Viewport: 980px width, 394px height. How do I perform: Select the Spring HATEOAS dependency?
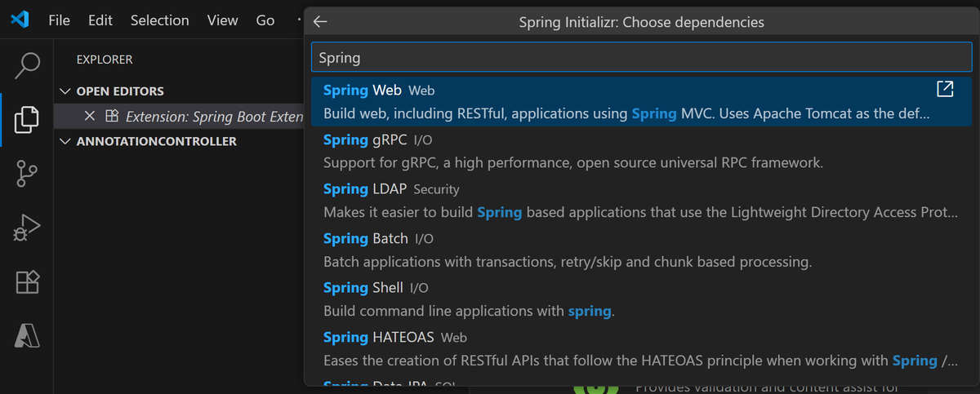pyautogui.click(x=641, y=349)
